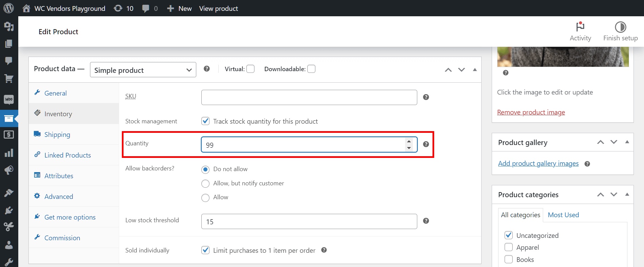Open the Activity panel icon

pyautogui.click(x=580, y=27)
